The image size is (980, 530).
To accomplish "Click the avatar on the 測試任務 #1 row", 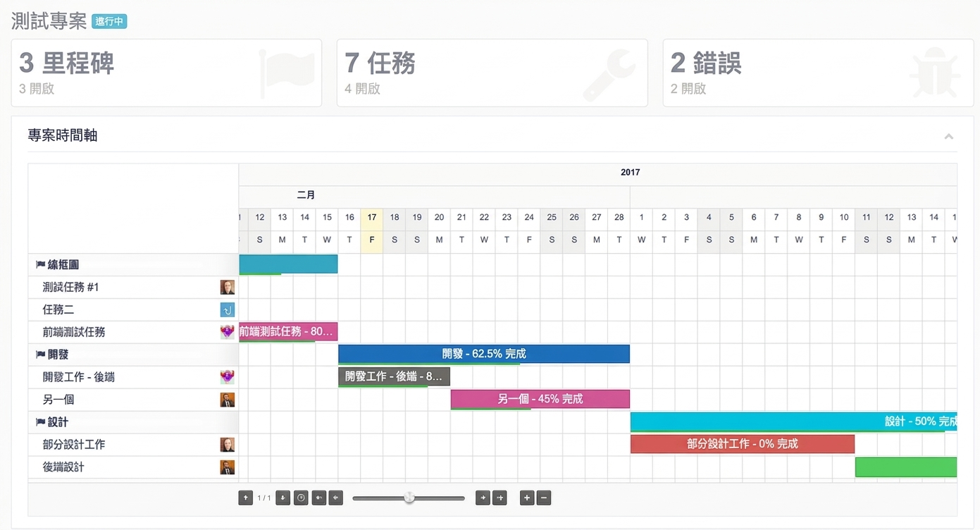I will pyautogui.click(x=228, y=287).
